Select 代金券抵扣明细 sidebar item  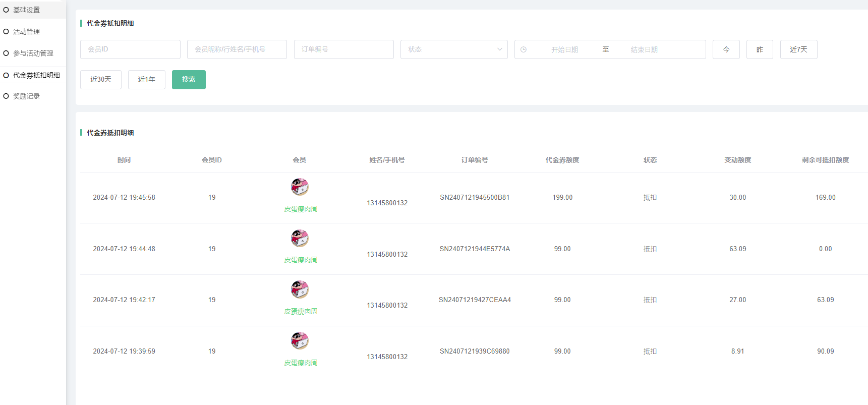click(x=36, y=75)
